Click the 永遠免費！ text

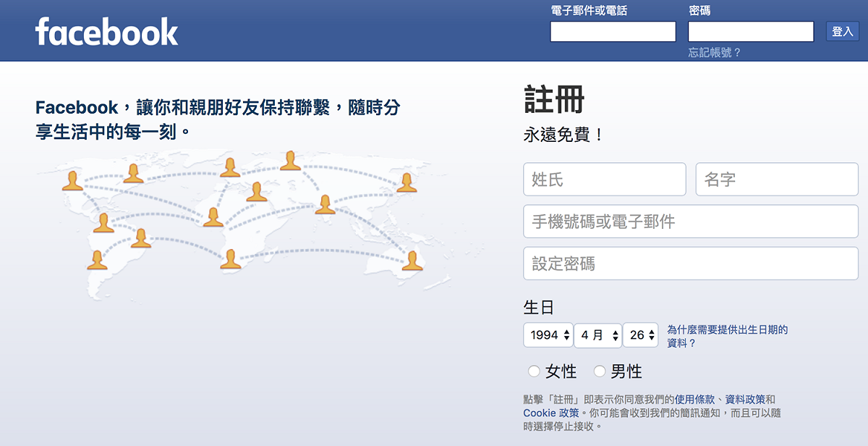click(564, 135)
